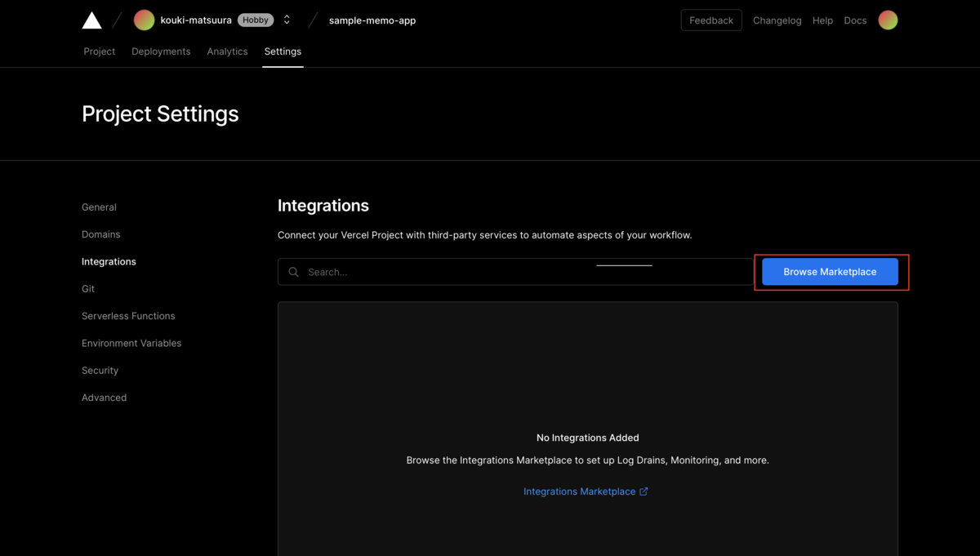Click the Hobby plan badge
This screenshot has height=556, width=980.
[256, 20]
